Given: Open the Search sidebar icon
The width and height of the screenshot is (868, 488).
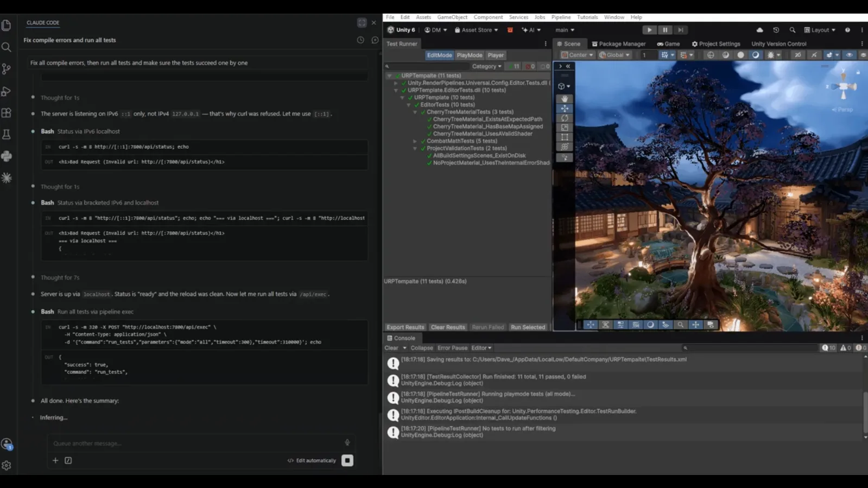Looking at the screenshot, I should pyautogui.click(x=7, y=47).
